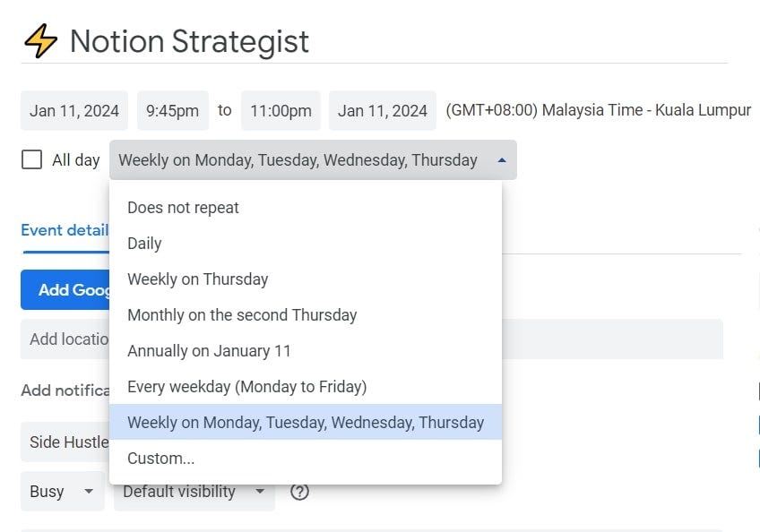This screenshot has height=532, width=760.
Task: Pick Monthly on the second Thursday
Action: coord(244,314)
